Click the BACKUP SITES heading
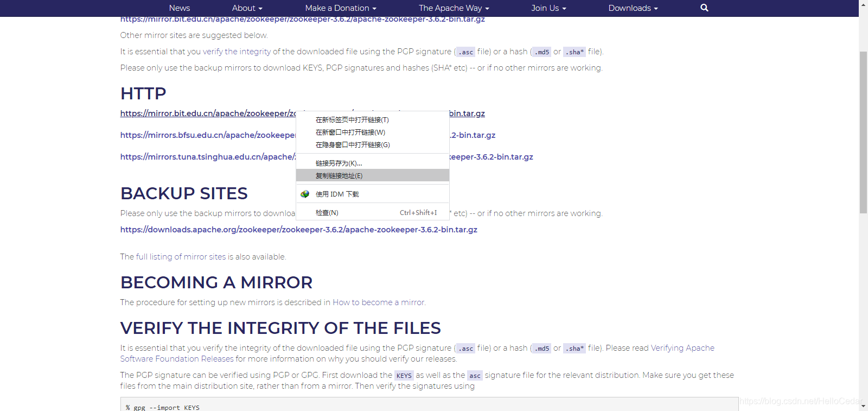Viewport: 868px width, 411px height. [x=184, y=193]
